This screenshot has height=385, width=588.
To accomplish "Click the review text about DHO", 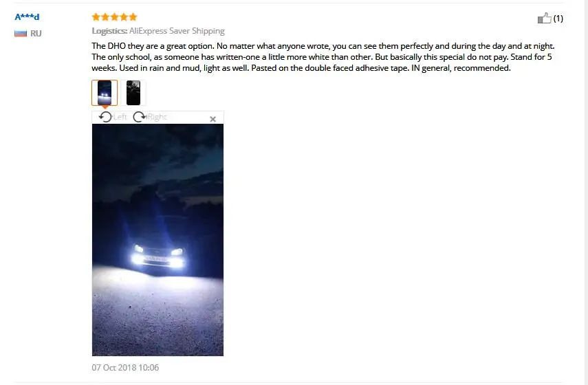I will [x=323, y=57].
